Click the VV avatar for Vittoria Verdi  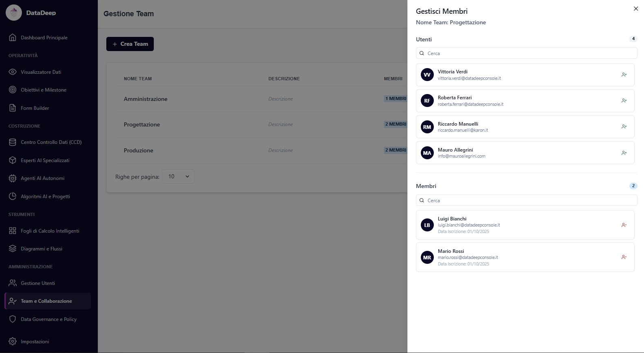click(x=427, y=75)
